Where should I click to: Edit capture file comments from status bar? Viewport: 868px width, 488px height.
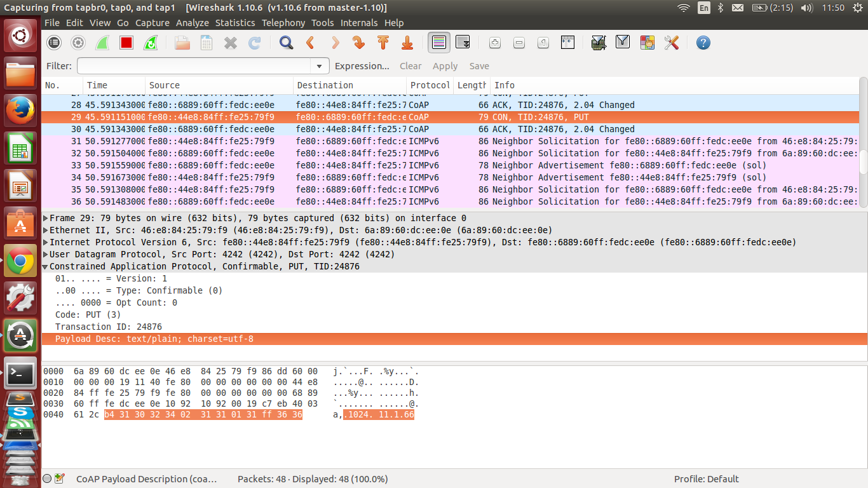[60, 478]
